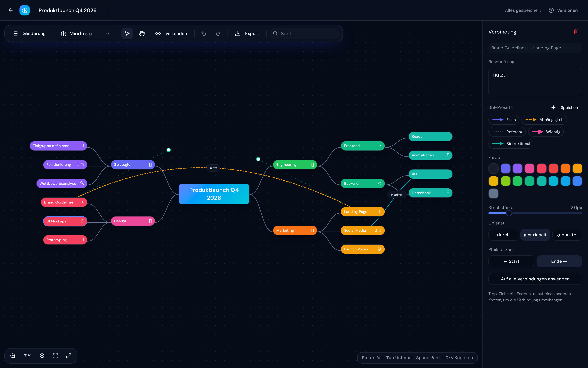This screenshot has height=368, width=588.
Task: Click the icon on the Launch Video node
Action: click(x=380, y=249)
